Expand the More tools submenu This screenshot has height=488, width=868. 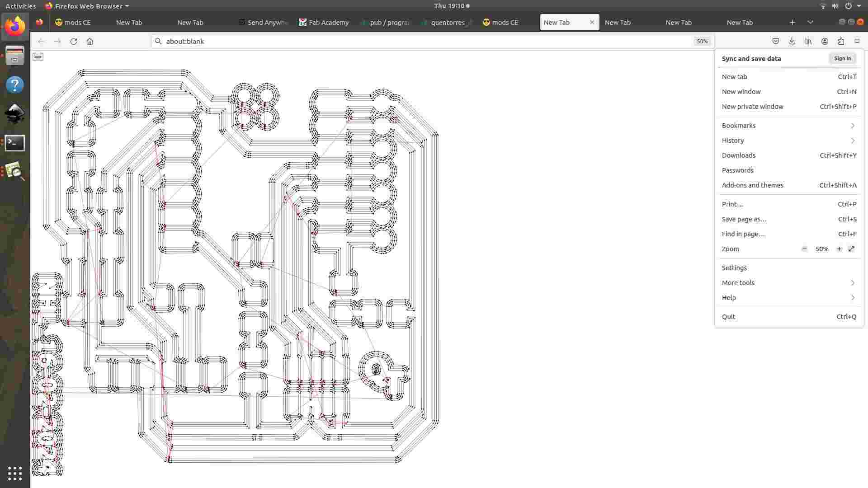[x=738, y=282]
